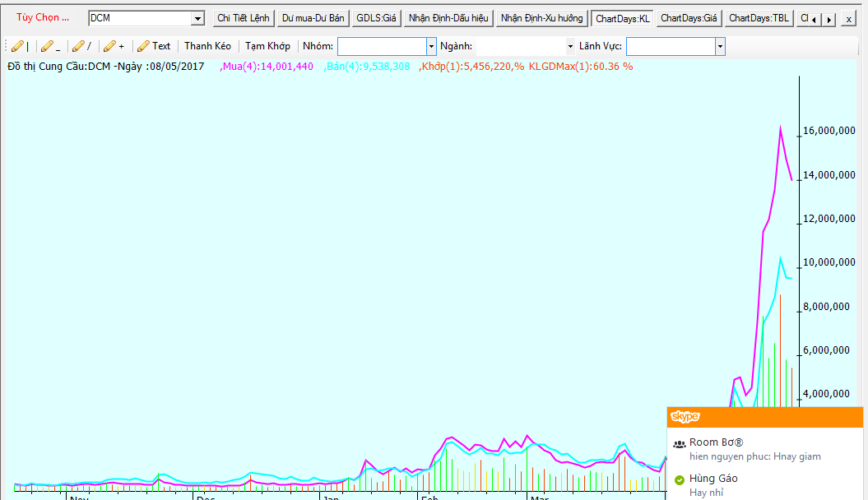The width and height of the screenshot is (868, 500).
Task: Close the tab panel with x button
Action: point(848,20)
